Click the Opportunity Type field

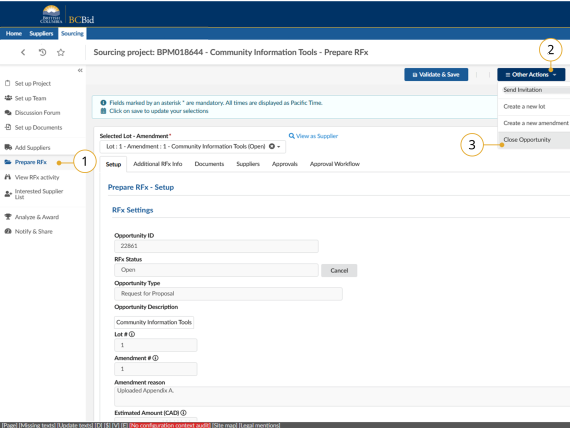pos(228,294)
